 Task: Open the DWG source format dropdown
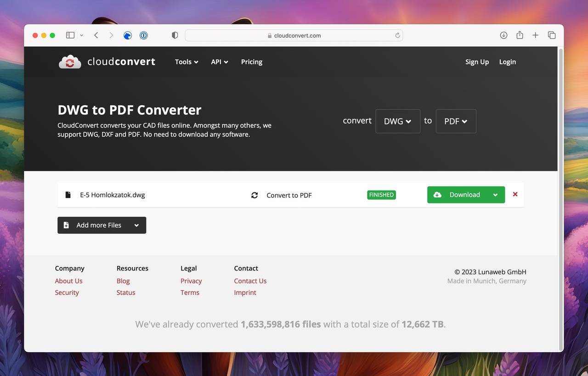pyautogui.click(x=398, y=121)
